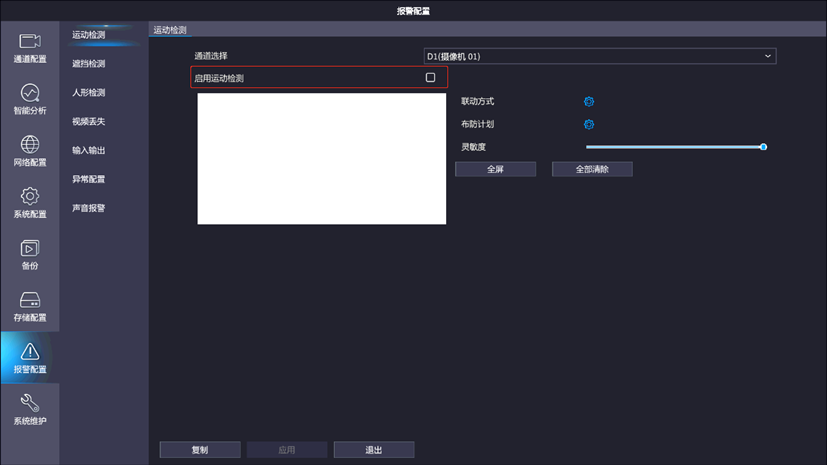This screenshot has height=465, width=827.
Task: Click the 联动方式 label text
Action: [477, 101]
